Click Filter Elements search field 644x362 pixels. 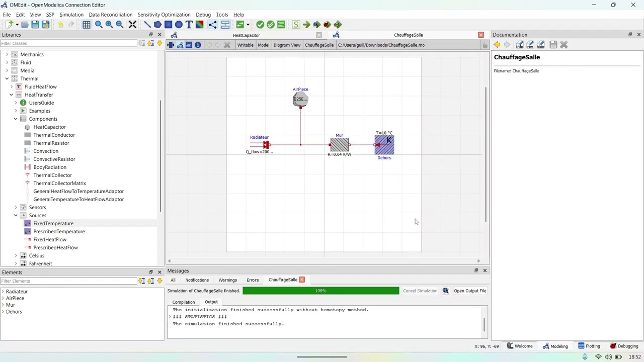pos(68,281)
